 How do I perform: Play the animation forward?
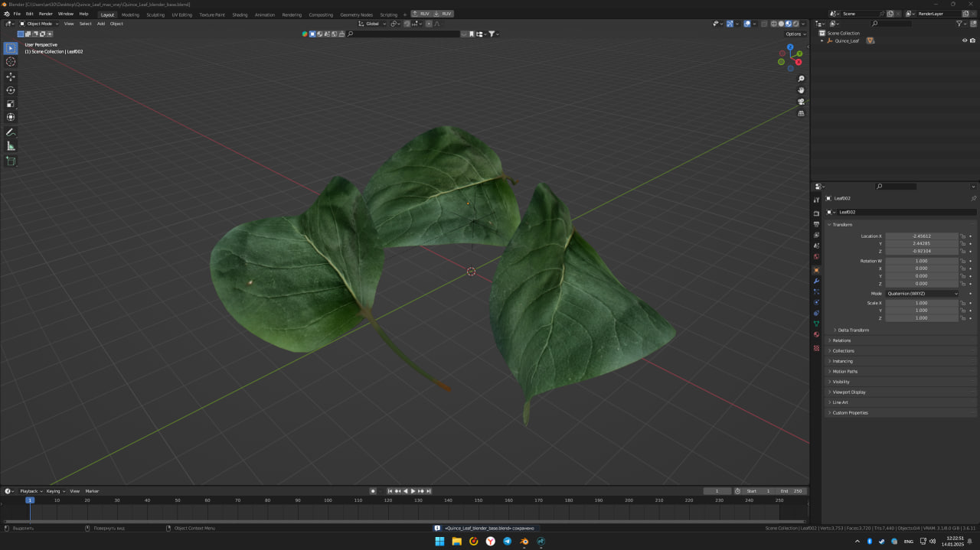pyautogui.click(x=413, y=491)
